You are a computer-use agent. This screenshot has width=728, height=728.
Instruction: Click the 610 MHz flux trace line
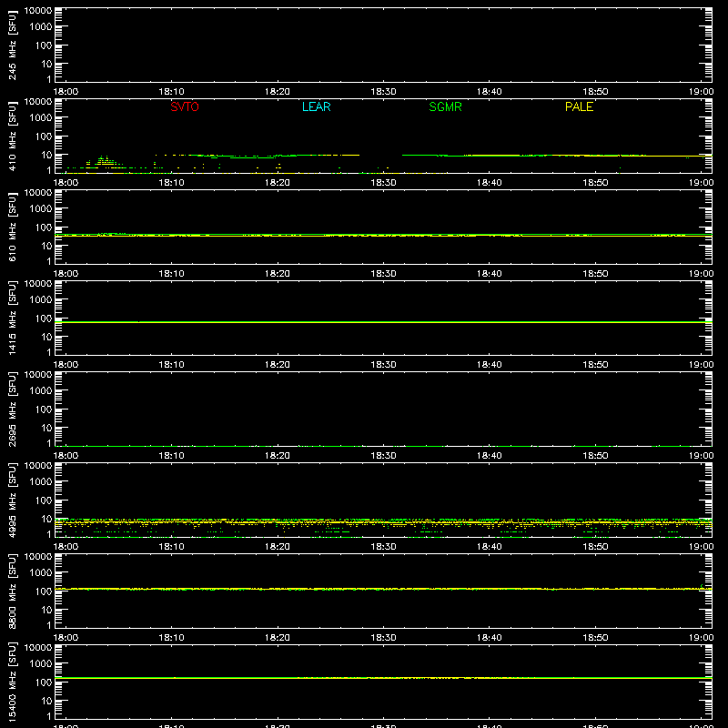(x=383, y=236)
